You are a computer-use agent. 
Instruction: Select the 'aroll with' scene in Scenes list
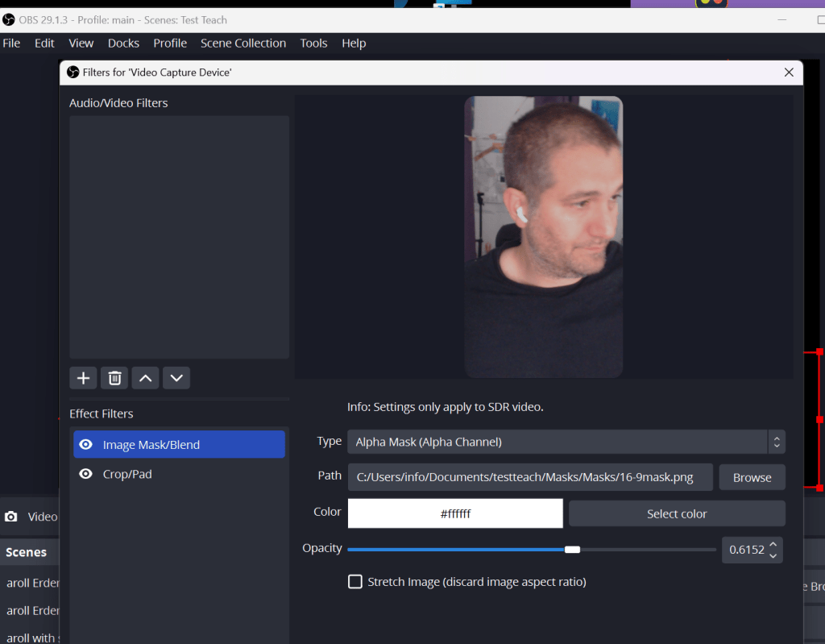coord(32,638)
